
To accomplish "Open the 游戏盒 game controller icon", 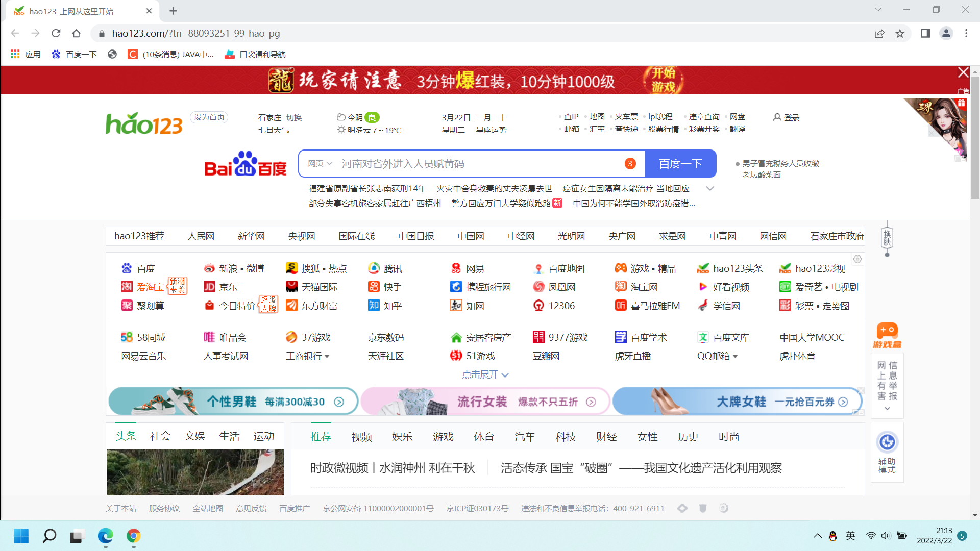I will click(887, 331).
